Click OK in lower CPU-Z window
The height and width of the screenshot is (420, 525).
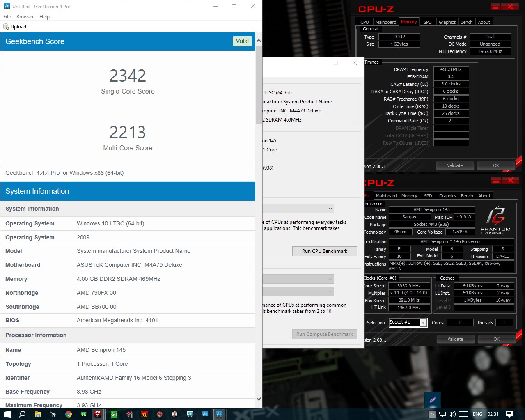click(496, 339)
